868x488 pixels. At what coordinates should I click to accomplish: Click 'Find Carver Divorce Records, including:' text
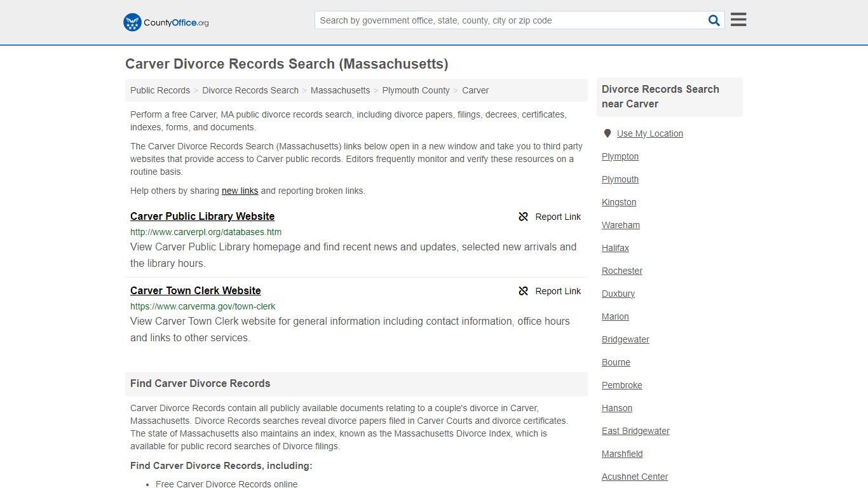pyautogui.click(x=221, y=466)
